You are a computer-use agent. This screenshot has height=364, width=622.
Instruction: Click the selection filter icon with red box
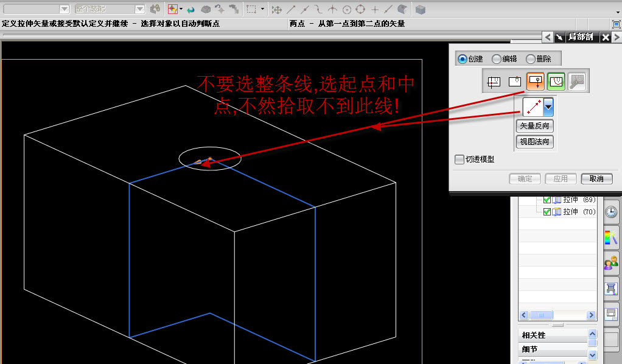coord(173,9)
